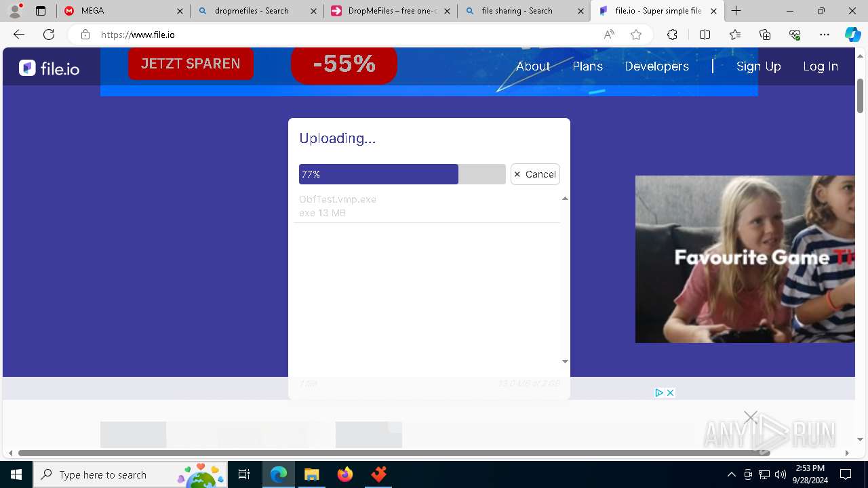
Task: Open volume control in system tray
Action: pos(780,474)
